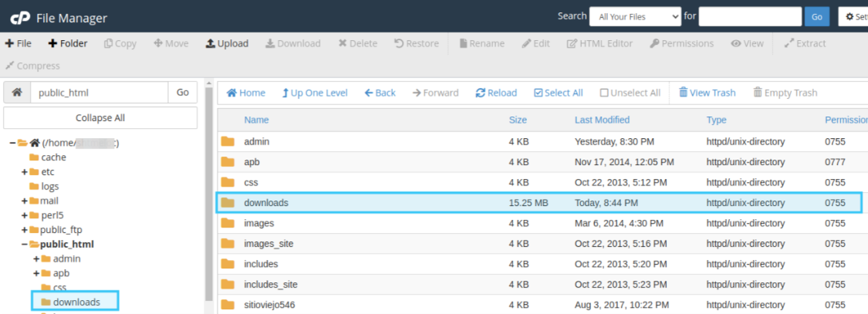Click the Download toolbar item
The height and width of the screenshot is (314, 868).
coord(293,43)
